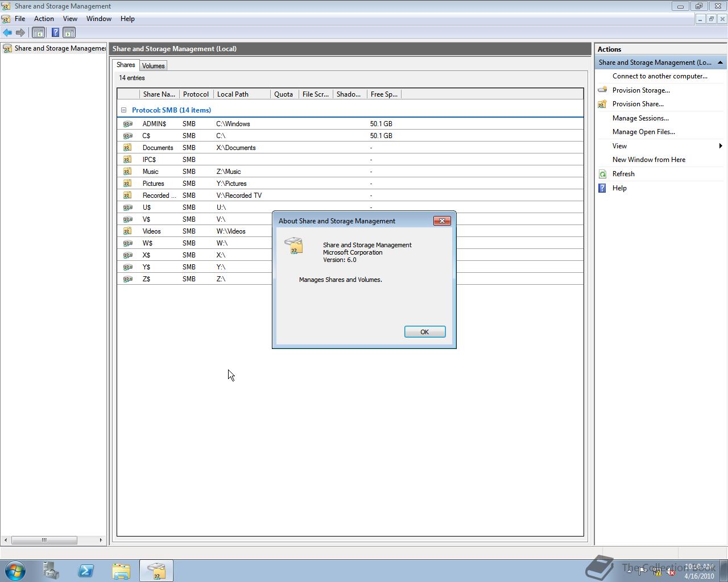
Task: Sort by File Screening column header
Action: (x=316, y=94)
